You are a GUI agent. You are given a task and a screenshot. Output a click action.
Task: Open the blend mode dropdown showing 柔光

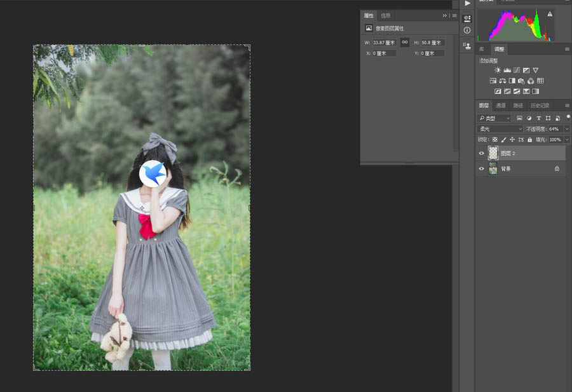[500, 128]
